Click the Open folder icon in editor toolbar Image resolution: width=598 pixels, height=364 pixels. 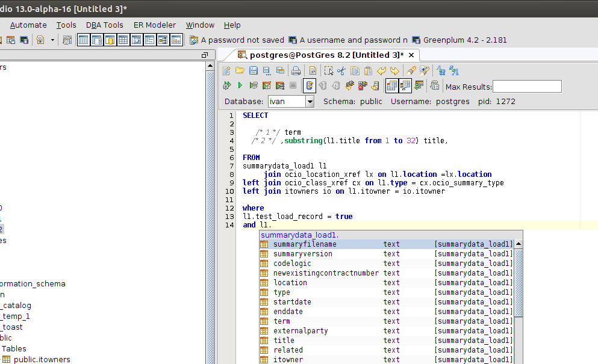click(x=240, y=71)
